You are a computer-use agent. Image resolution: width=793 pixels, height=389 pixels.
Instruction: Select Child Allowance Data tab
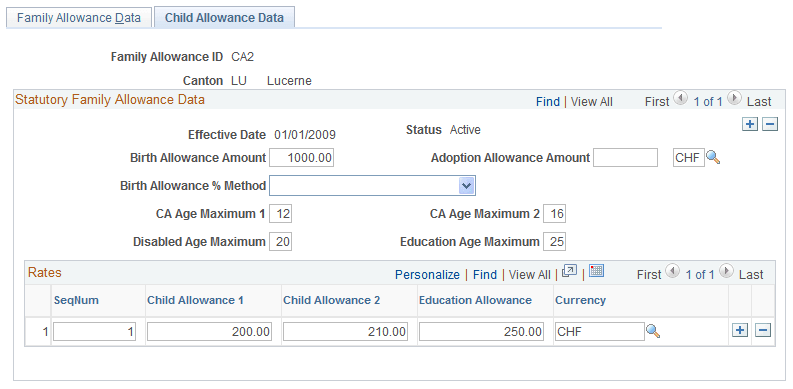point(225,18)
